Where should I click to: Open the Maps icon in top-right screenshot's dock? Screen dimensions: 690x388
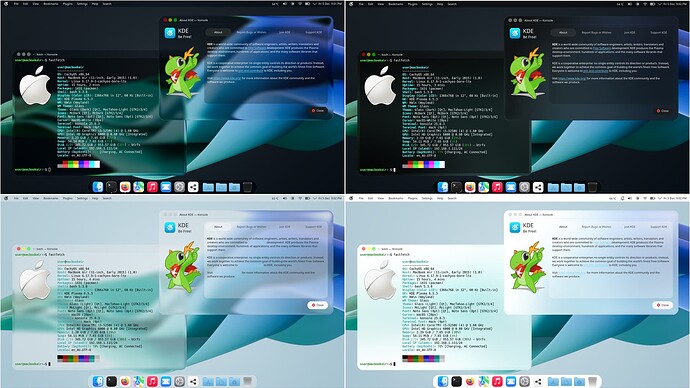[x=484, y=187]
